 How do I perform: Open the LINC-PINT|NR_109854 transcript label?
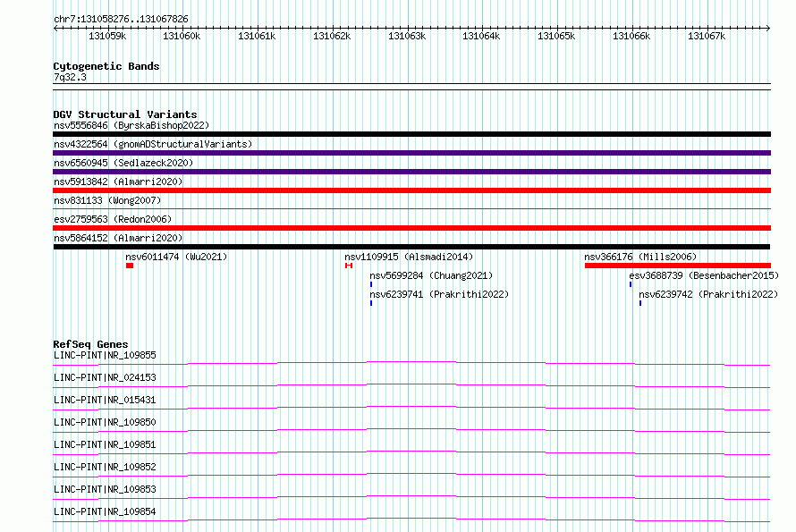tap(105, 511)
